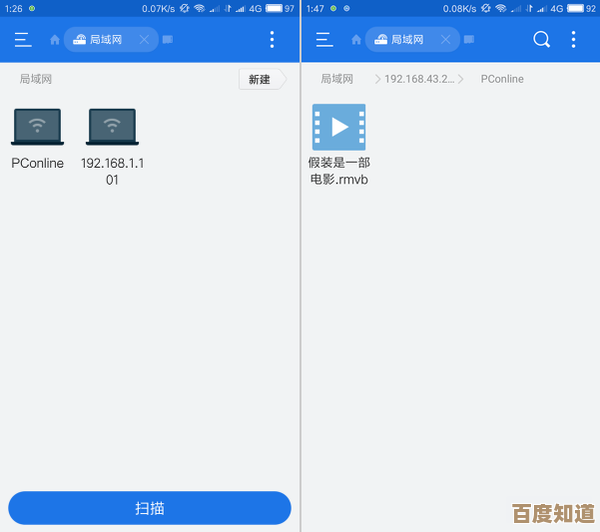Tap the home icon in the right screen
This screenshot has height=532, width=600.
point(356,40)
